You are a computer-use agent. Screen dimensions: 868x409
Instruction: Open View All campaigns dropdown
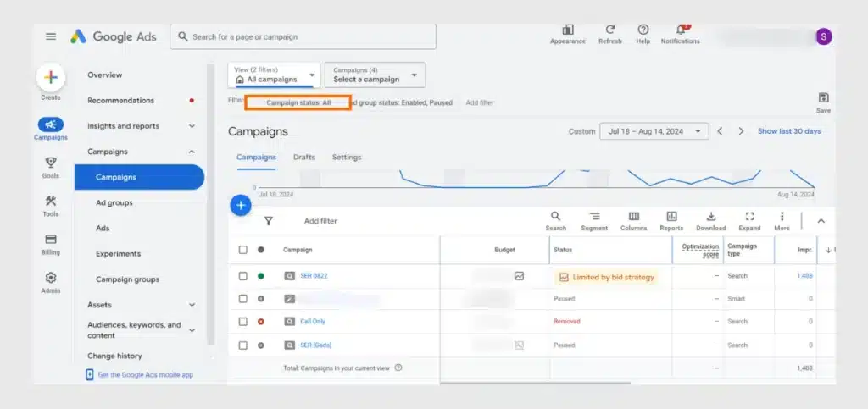pyautogui.click(x=275, y=75)
